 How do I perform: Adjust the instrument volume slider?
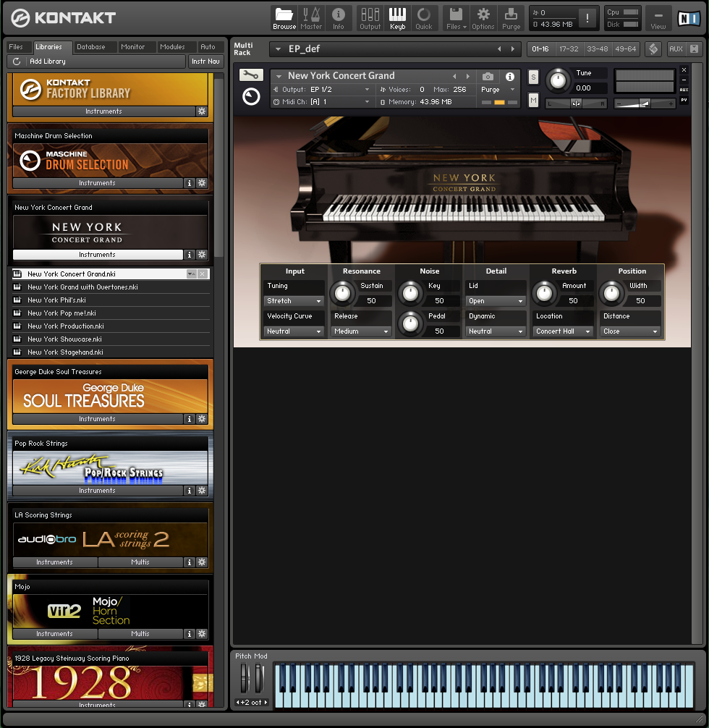(x=645, y=103)
